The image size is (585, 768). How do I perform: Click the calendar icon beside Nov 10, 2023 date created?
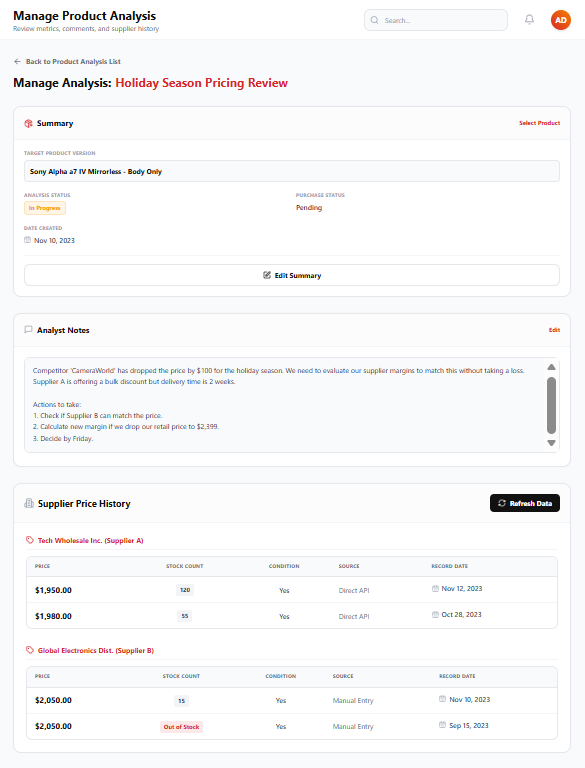tap(27, 240)
